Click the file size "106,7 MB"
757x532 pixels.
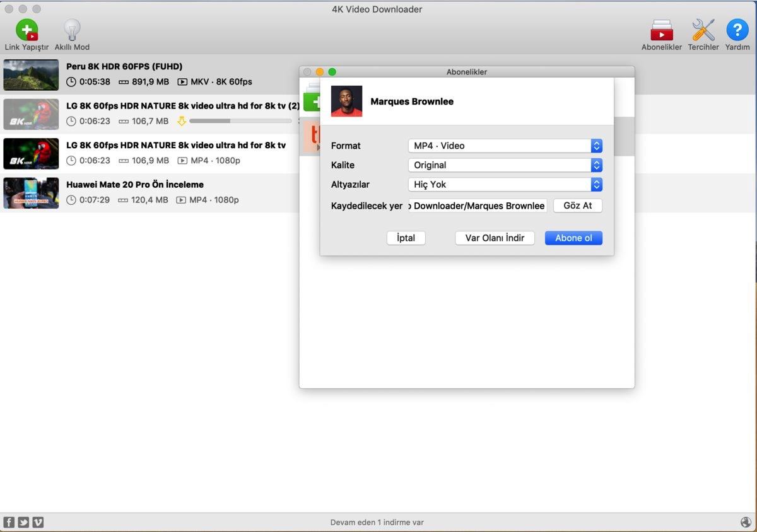point(150,121)
